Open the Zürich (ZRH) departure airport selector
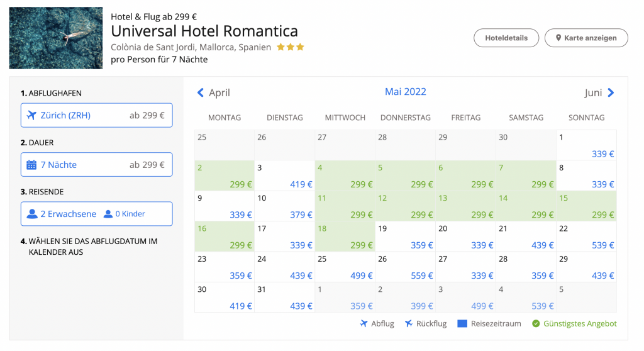Image resolution: width=644 pixels, height=351 pixels. tap(96, 116)
